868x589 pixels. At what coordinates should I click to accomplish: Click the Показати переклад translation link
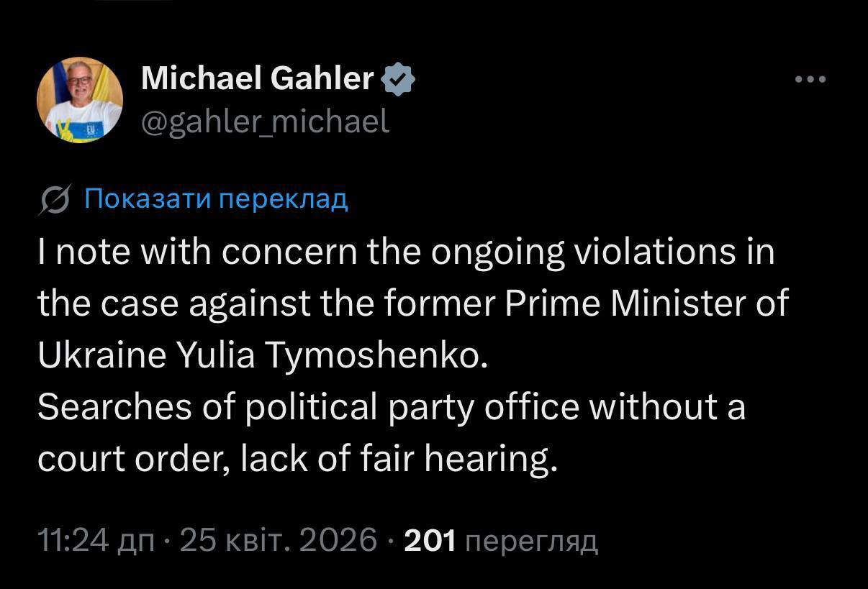(216, 198)
